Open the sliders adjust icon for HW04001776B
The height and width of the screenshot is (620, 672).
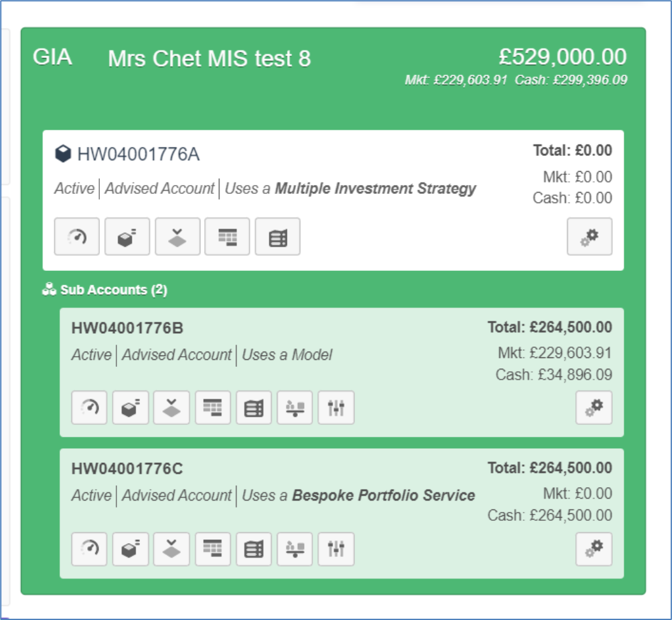tap(336, 408)
